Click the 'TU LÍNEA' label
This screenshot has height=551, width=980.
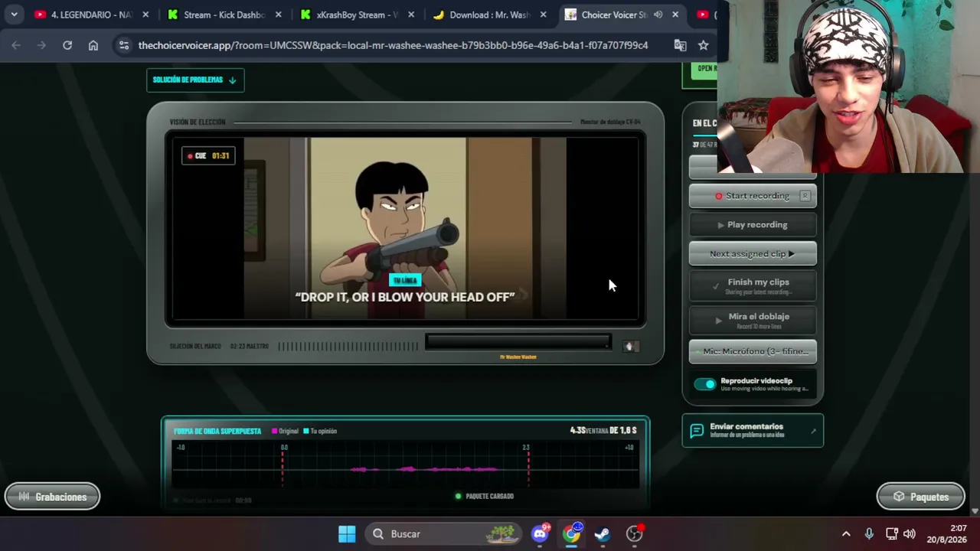point(405,281)
